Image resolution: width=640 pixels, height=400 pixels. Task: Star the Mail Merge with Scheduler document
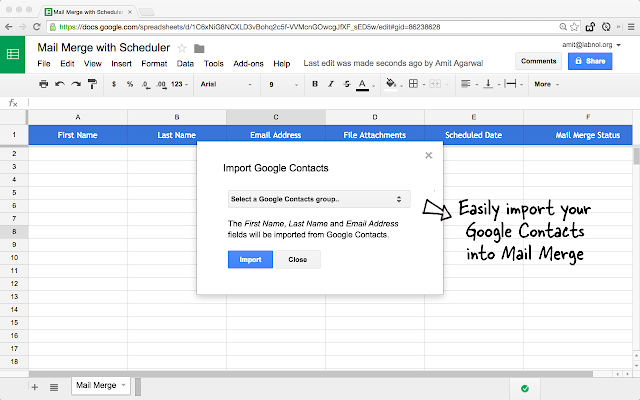tap(182, 49)
